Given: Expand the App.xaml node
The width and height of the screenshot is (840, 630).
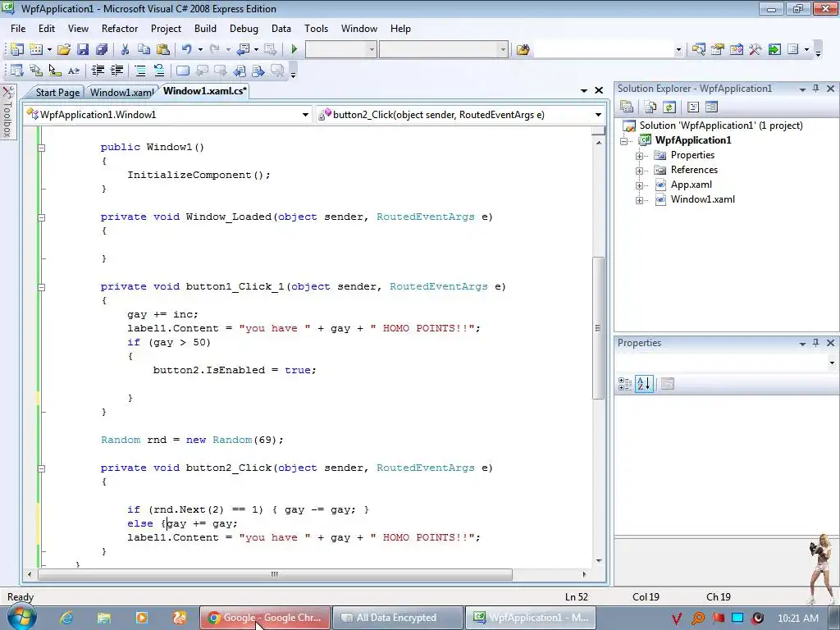Looking at the screenshot, I should point(639,185).
